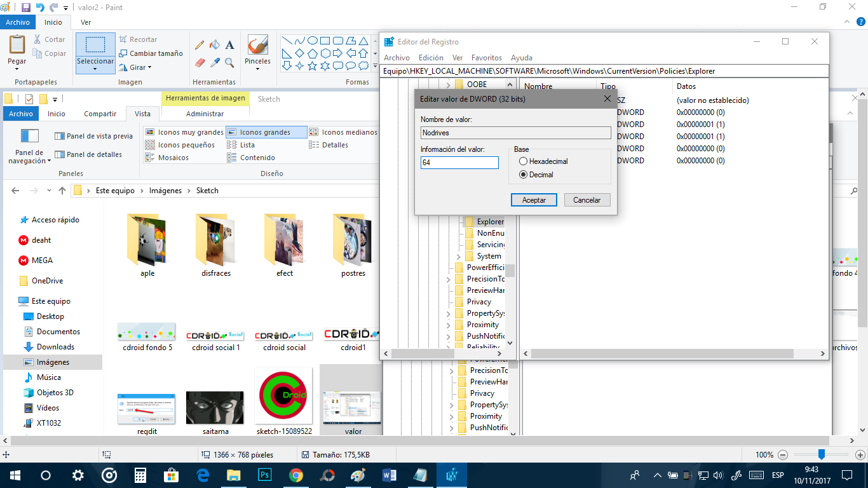Expand the System key under Policies
Image resolution: width=868 pixels, height=488 pixels.
pos(459,256)
